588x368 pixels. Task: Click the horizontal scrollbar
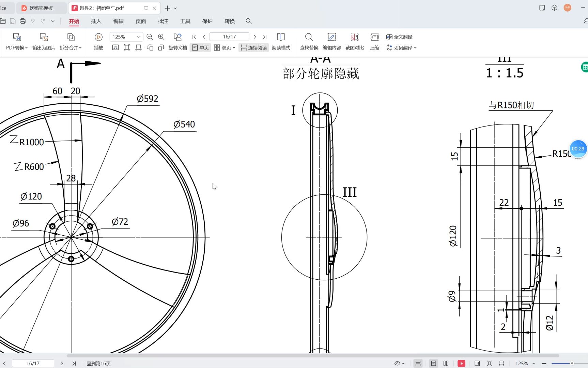(x=313, y=355)
